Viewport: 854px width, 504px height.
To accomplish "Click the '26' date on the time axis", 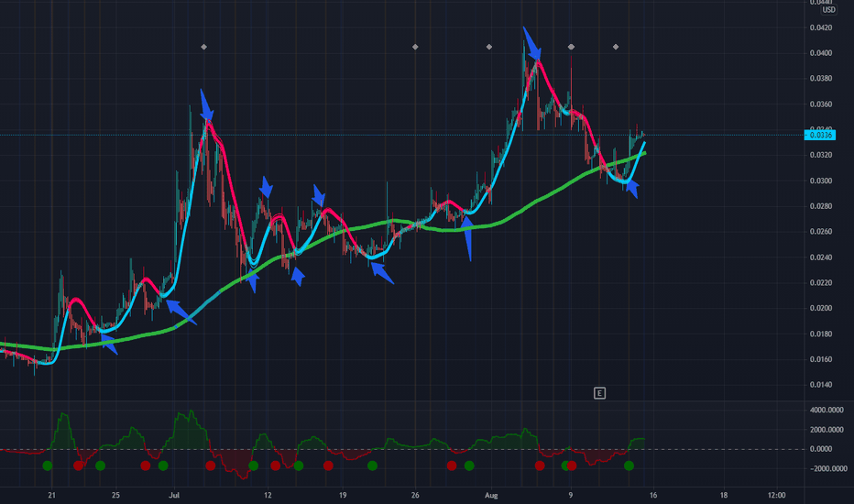I will point(415,495).
